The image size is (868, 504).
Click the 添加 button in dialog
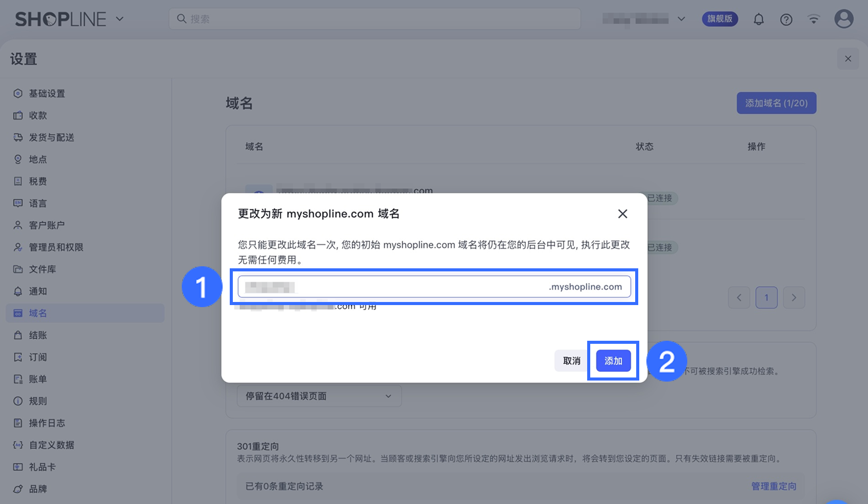tap(613, 361)
